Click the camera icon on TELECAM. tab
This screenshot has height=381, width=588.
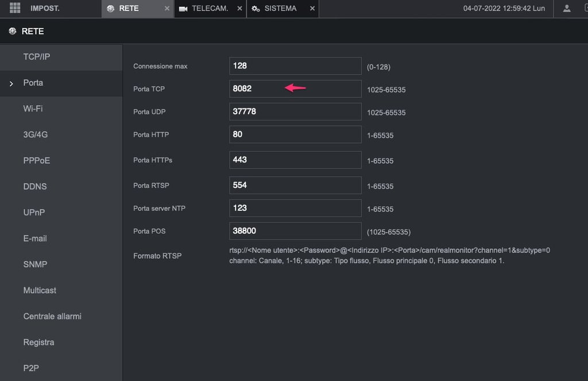coord(183,9)
